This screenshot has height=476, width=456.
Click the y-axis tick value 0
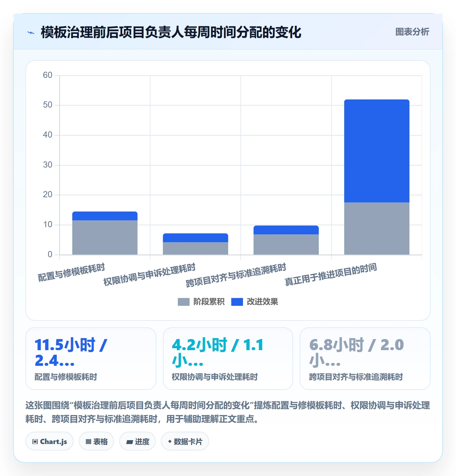point(50,255)
